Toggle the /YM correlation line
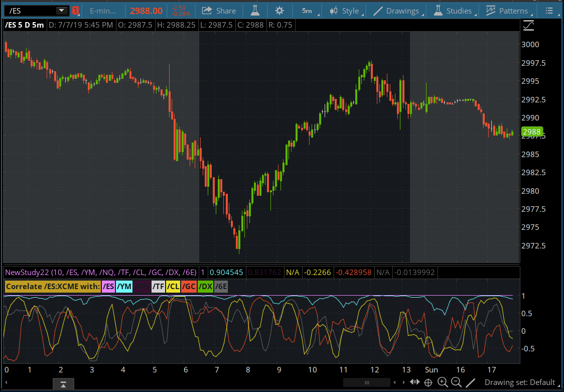Image resolution: width=564 pixels, height=392 pixels. point(123,287)
